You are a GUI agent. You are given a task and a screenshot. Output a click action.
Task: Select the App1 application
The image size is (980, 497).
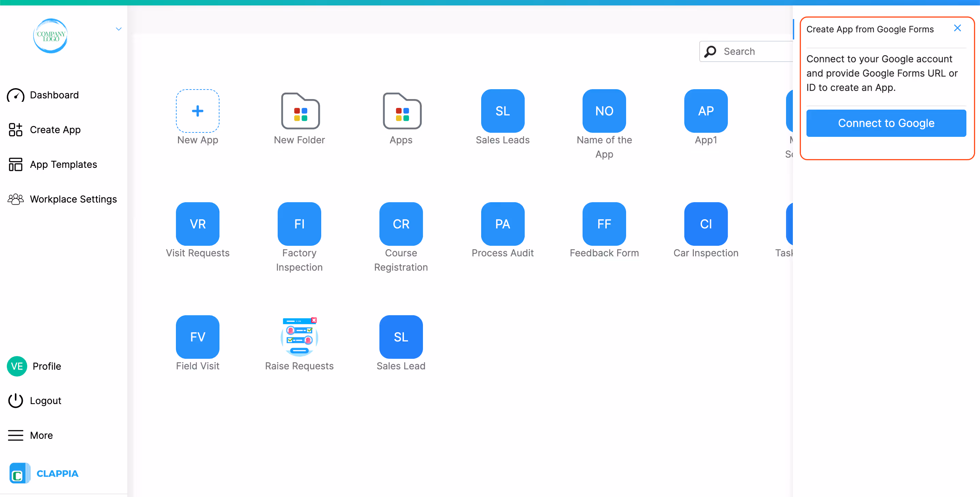(705, 111)
